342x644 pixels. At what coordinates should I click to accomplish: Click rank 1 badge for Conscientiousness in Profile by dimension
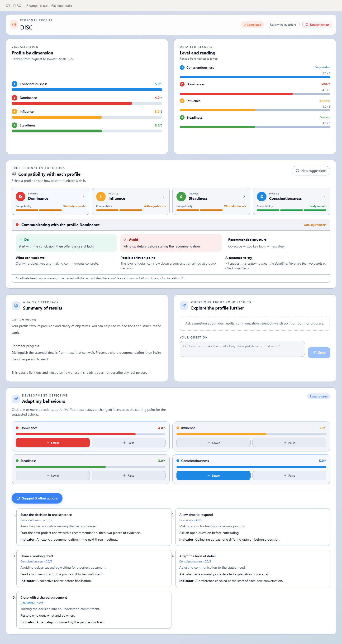[x=14, y=84]
